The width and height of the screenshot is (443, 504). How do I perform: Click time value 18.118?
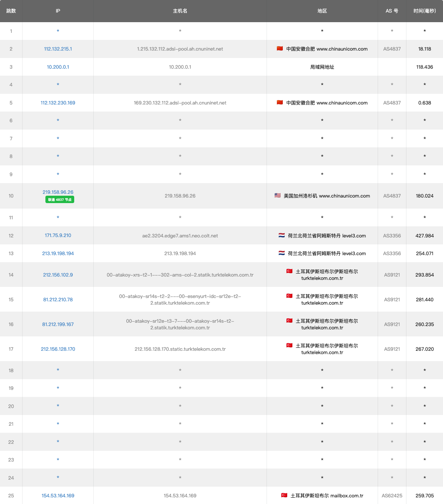pos(425,49)
